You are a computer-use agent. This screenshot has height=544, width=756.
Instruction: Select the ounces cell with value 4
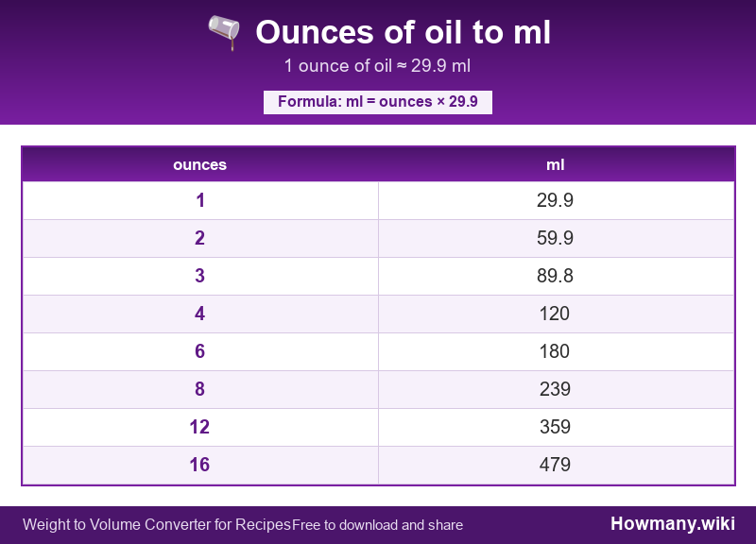tap(200, 314)
